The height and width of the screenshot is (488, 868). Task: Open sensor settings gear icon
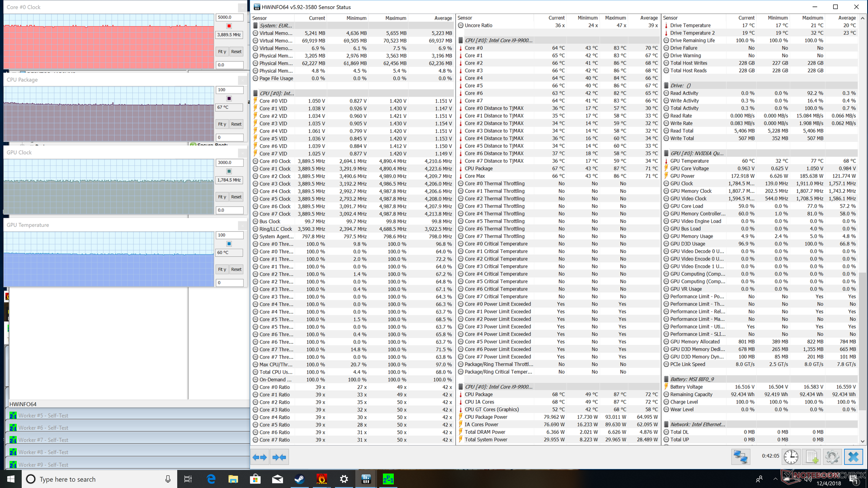coord(832,457)
